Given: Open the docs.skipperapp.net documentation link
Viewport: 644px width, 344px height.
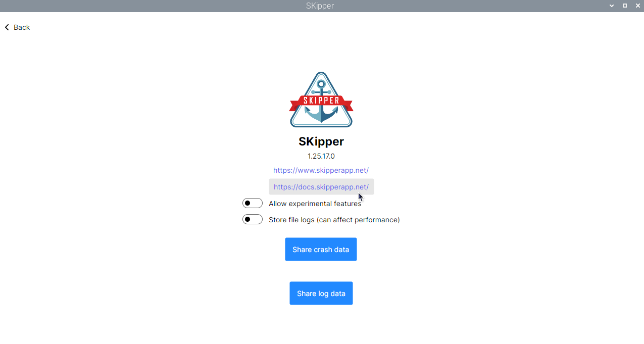Looking at the screenshot, I should pos(321,187).
